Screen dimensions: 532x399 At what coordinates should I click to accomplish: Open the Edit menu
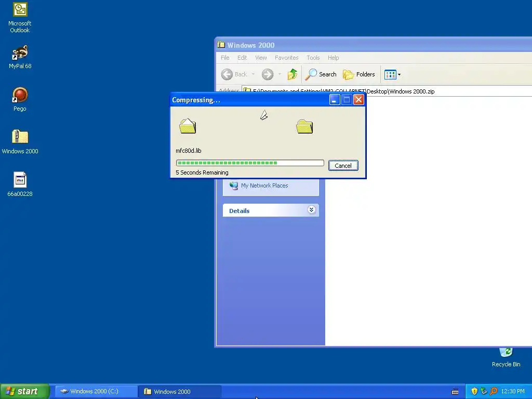tap(242, 58)
